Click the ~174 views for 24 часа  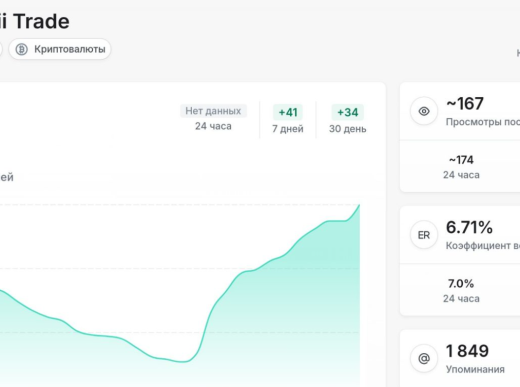(x=461, y=160)
